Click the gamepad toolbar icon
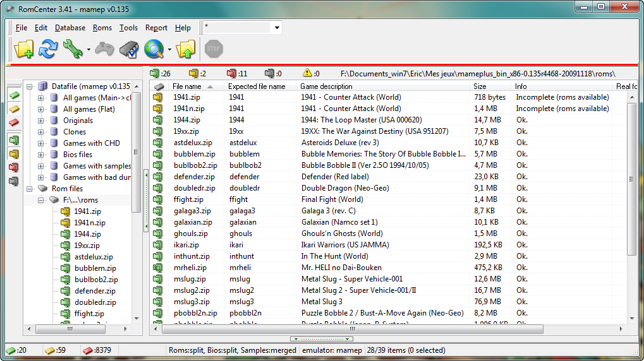Screen dimensions: 644x361 pos(104,49)
